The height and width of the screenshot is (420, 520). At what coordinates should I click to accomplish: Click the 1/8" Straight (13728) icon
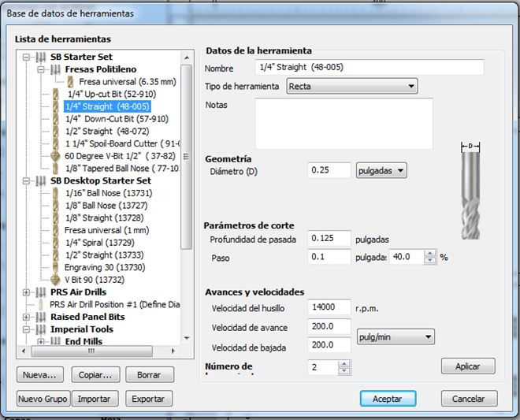[56, 218]
